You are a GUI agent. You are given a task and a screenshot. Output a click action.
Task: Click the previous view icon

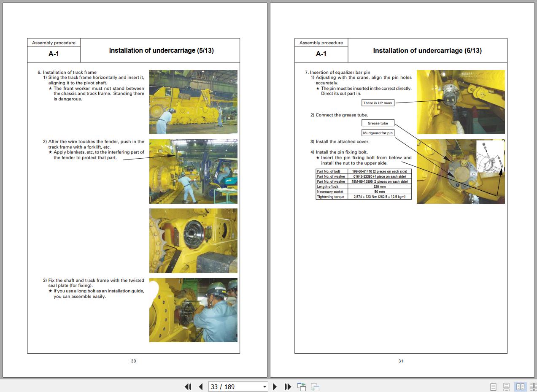point(301,387)
